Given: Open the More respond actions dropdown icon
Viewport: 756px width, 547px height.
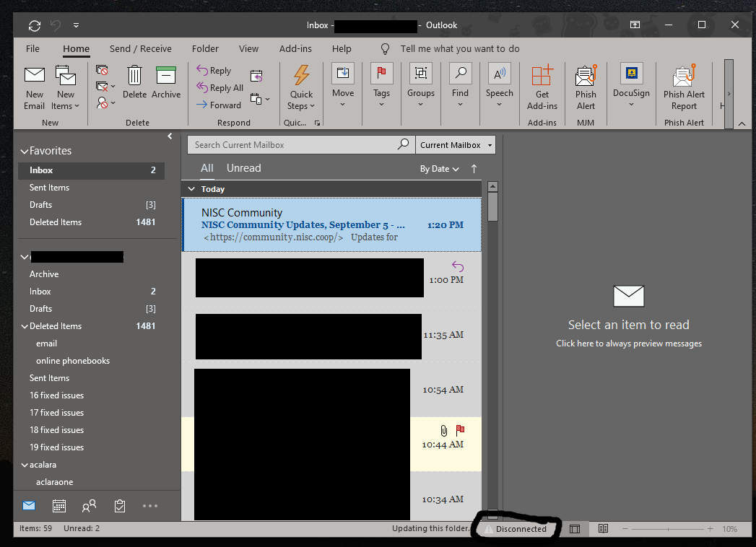Looking at the screenshot, I should [260, 99].
